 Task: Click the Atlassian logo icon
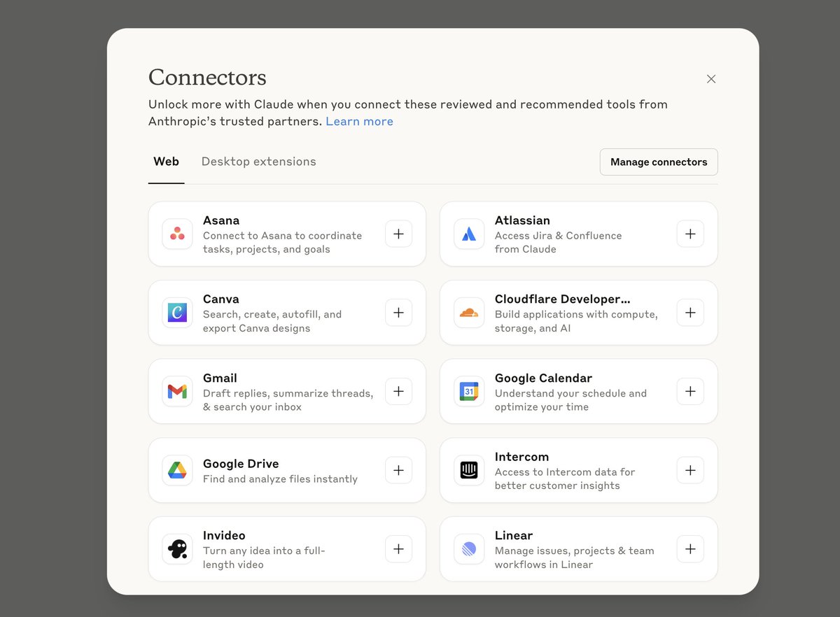pyautogui.click(x=469, y=234)
